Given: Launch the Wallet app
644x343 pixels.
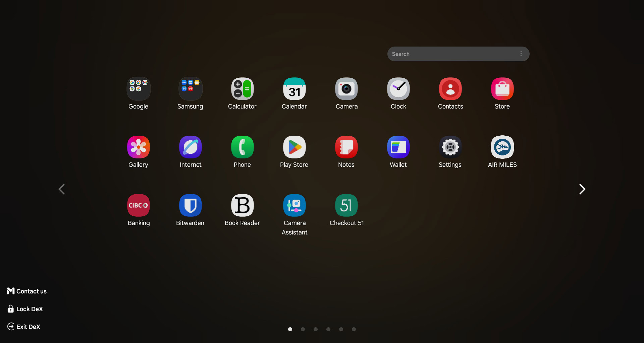Looking at the screenshot, I should point(398,147).
